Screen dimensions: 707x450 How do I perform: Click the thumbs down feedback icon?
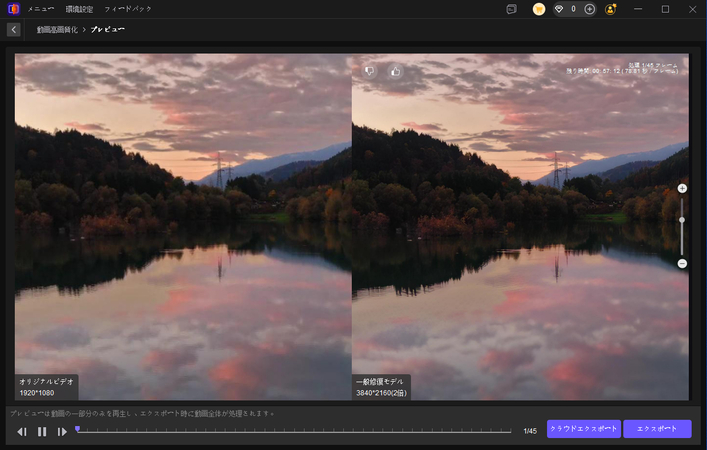pyautogui.click(x=369, y=71)
